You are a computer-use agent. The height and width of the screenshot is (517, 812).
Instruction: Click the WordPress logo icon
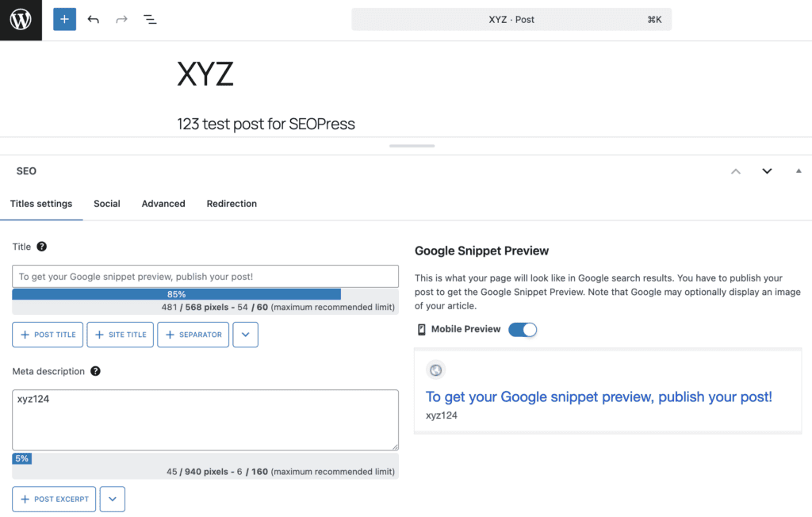point(21,20)
